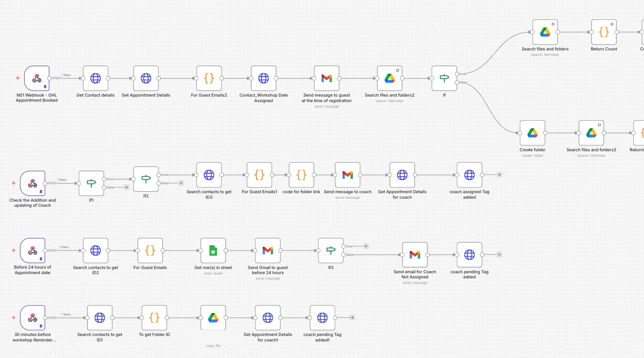Open the Get Contact details HTTP node
The image size is (644, 358).
[x=96, y=78]
